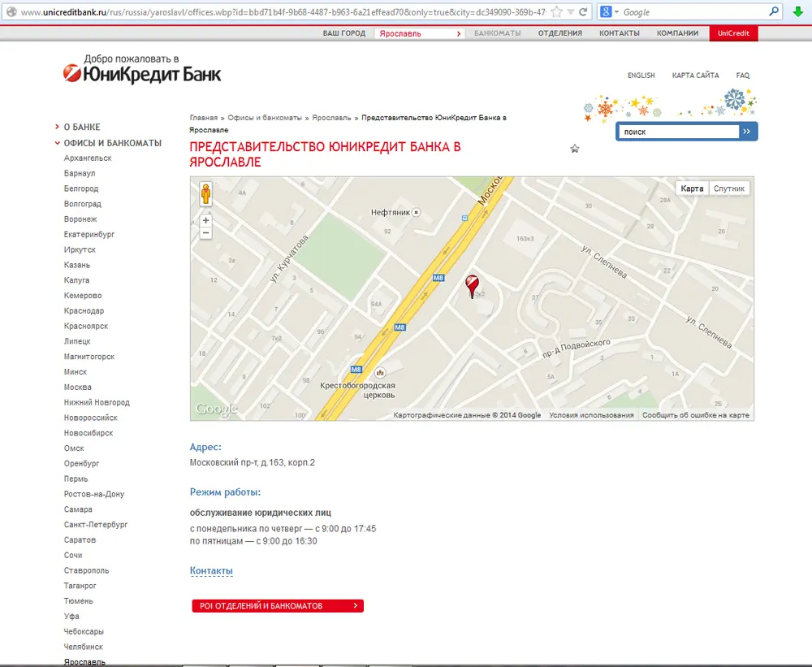Open Условия использования map link
This screenshot has height=667, width=812.
coord(591,415)
